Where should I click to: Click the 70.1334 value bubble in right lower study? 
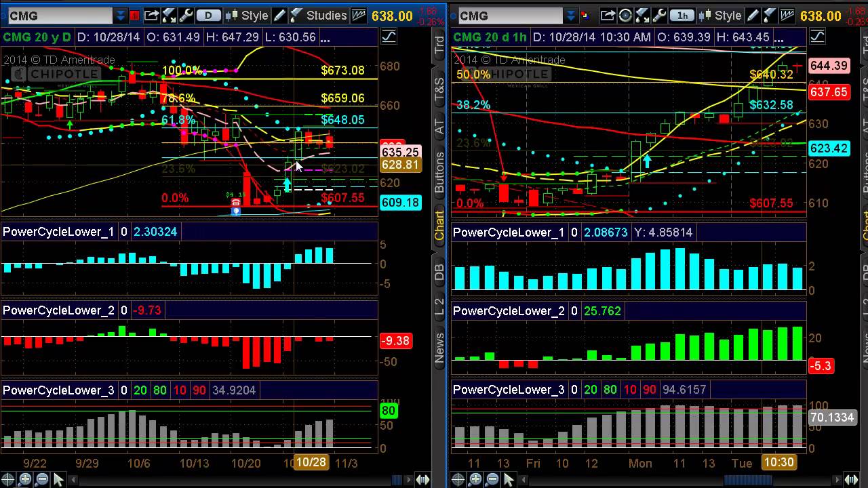pyautogui.click(x=832, y=418)
